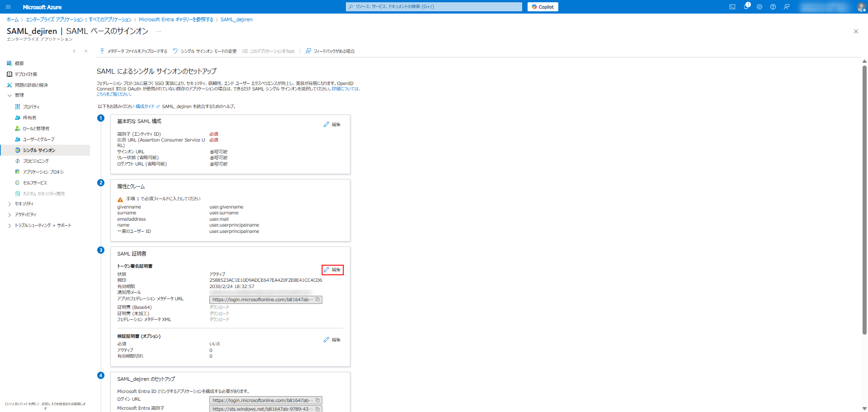Open the ellipsis menu beside page title
This screenshot has width=868, height=412.
(x=159, y=31)
